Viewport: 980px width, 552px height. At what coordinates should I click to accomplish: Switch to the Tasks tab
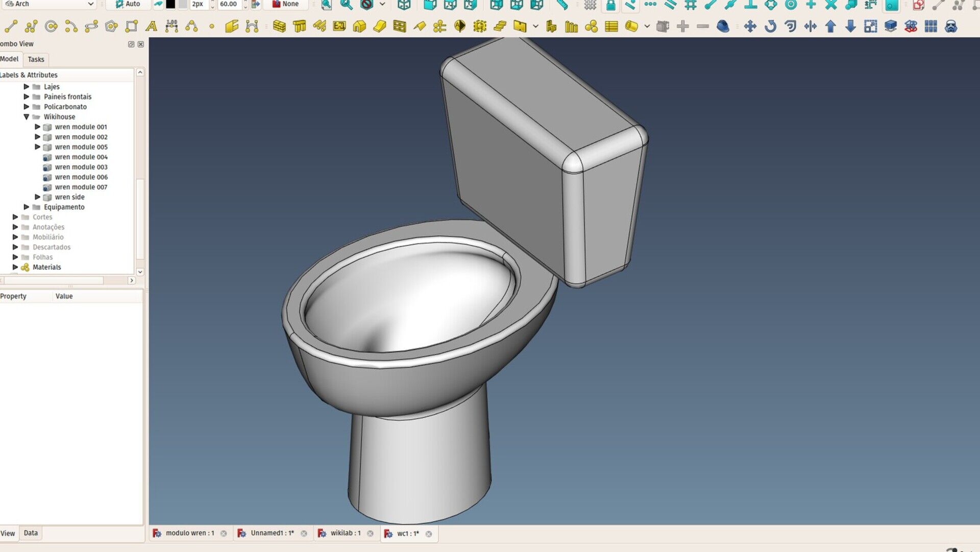tap(36, 59)
